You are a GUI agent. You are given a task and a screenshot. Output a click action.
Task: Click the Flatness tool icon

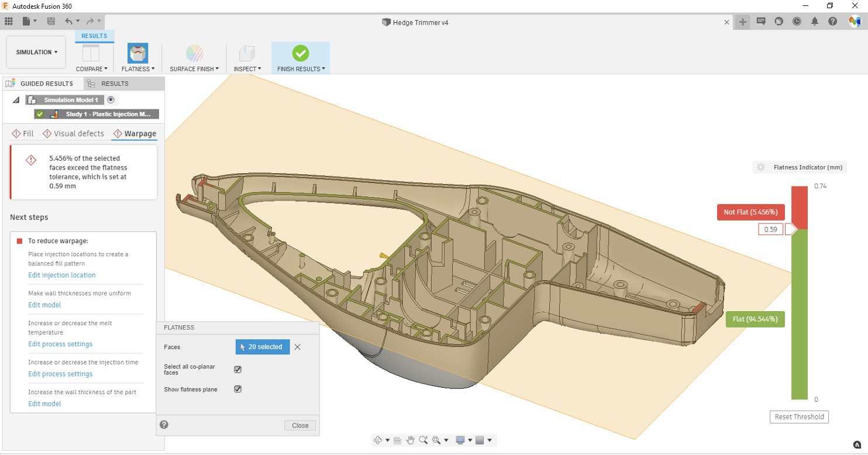[x=137, y=54]
